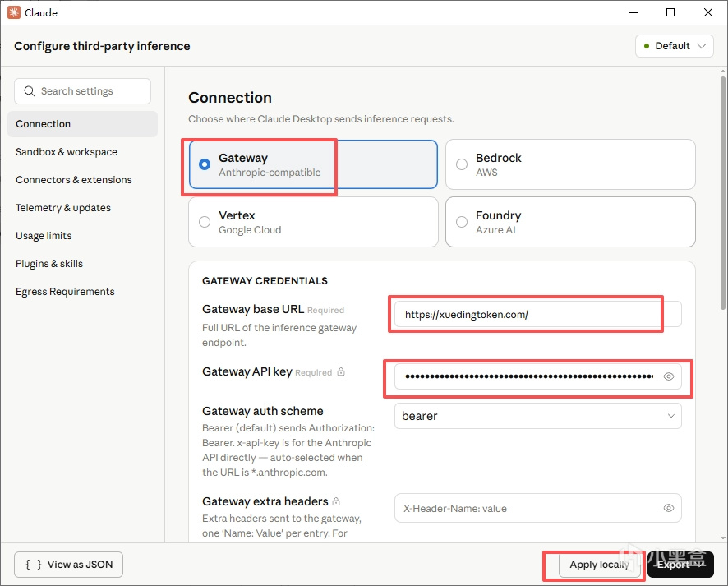Click the View as JSON button
Image resolution: width=728 pixels, height=586 pixels.
coord(69,565)
